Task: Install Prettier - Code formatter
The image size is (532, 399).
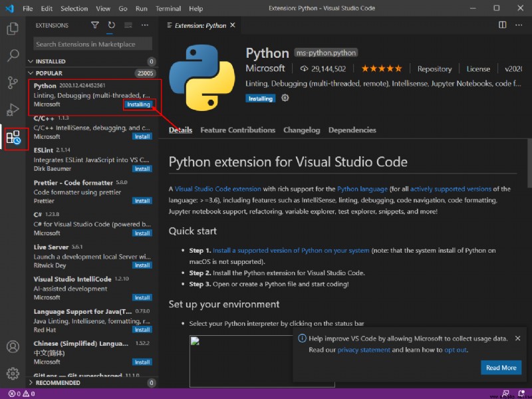Action: coord(142,201)
